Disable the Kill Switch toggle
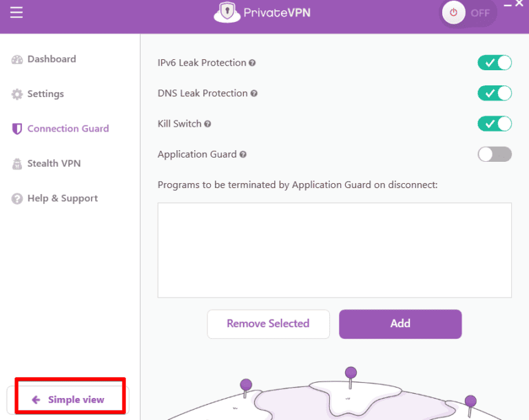The width and height of the screenshot is (529, 420). coord(495,124)
